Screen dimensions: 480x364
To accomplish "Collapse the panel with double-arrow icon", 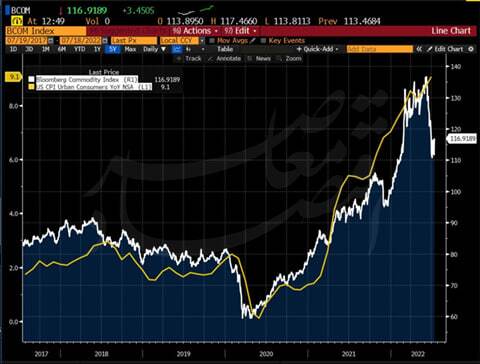I will [419, 49].
